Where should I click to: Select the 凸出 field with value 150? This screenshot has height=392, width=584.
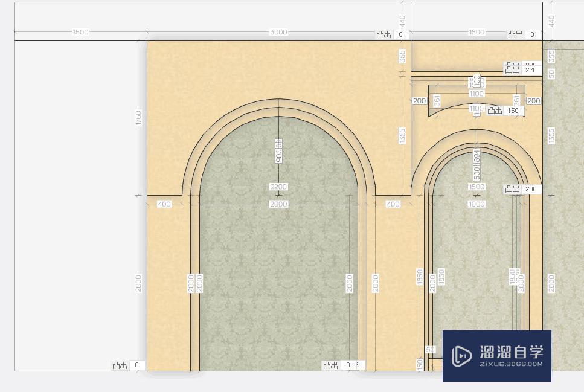click(513, 111)
